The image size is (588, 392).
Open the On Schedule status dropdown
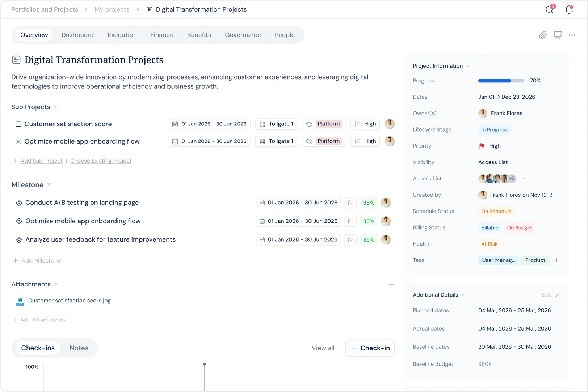496,212
